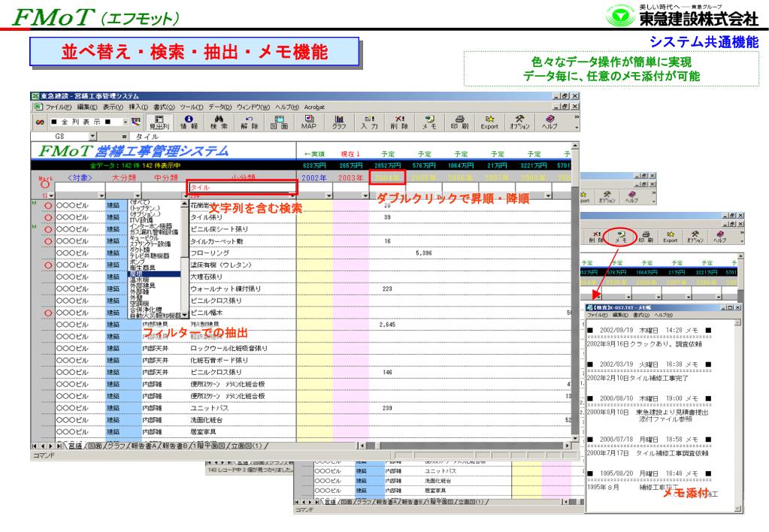This screenshot has height=532, width=769.
Task: Click the グラフ chart toolbar icon
Action: tap(339, 122)
